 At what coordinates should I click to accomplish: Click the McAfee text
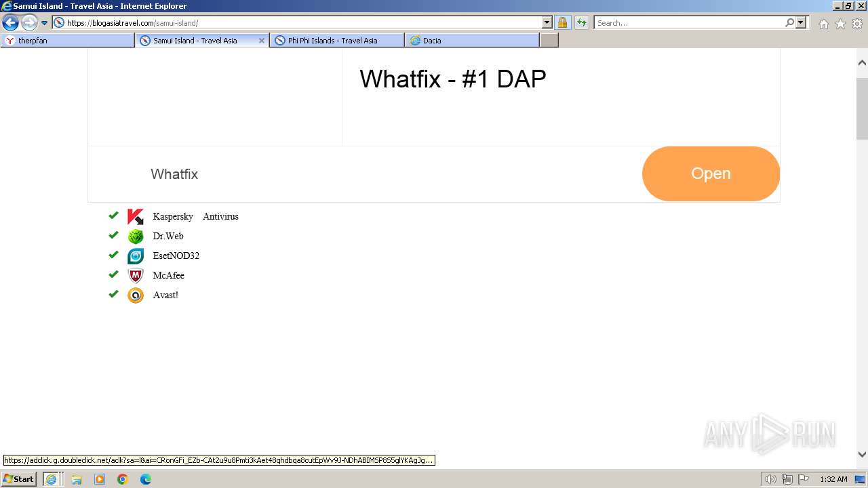169,276
